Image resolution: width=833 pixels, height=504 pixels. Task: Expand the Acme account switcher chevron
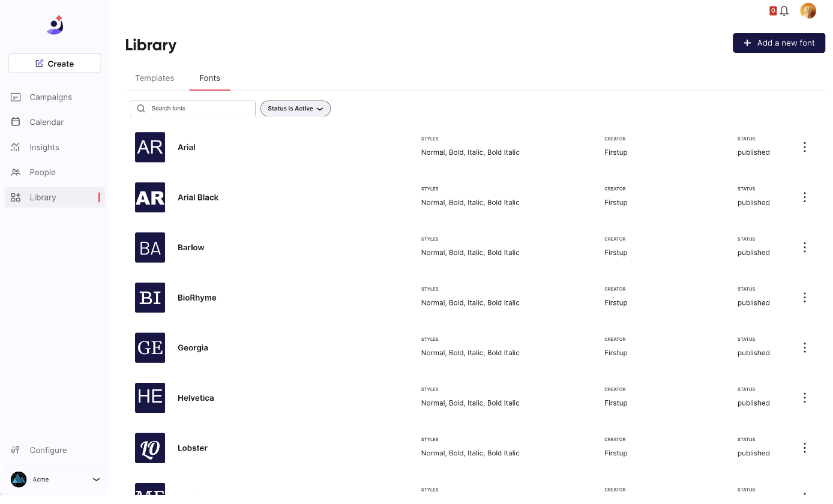[96, 479]
